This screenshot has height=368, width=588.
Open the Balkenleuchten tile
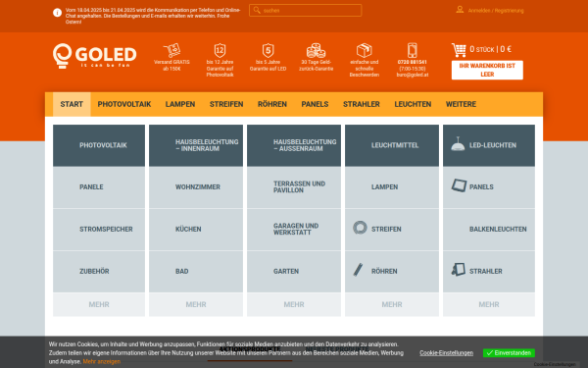(x=489, y=229)
